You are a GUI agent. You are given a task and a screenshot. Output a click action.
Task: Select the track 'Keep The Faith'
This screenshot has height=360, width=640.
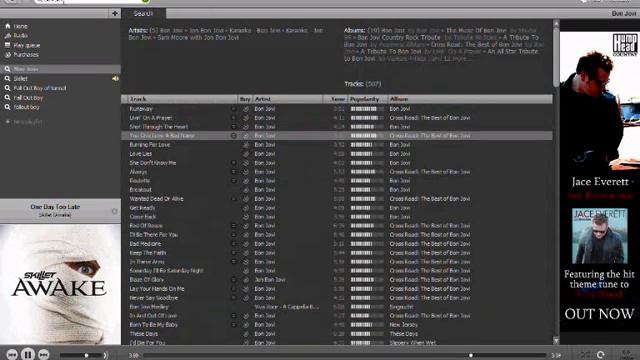tap(148, 253)
